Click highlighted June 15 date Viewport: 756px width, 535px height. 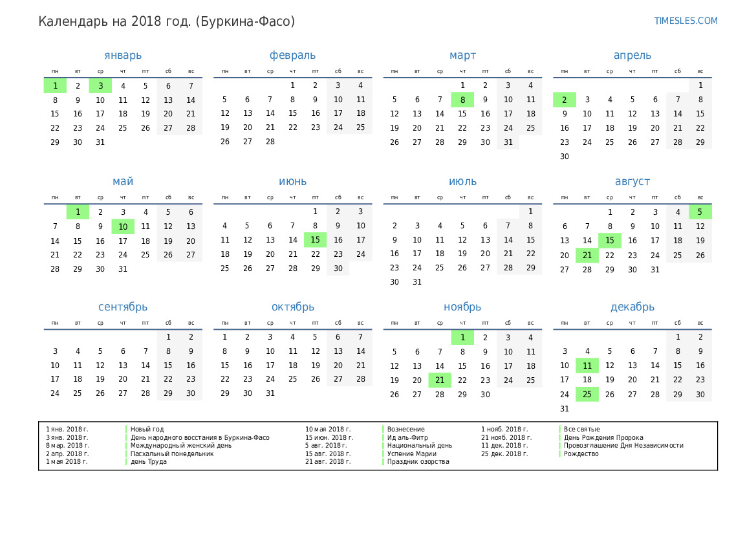(315, 240)
